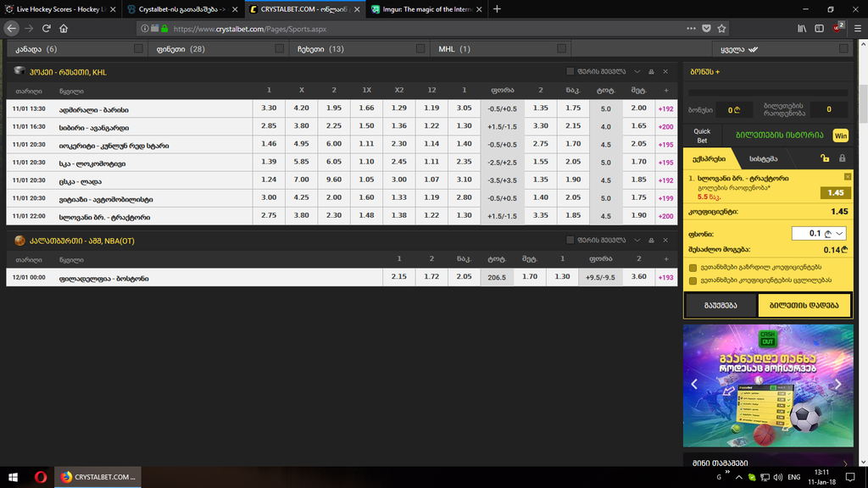Viewport: 868px width, 488px height.
Task: Open the Firefox hamburger menu
Action: click(x=858, y=28)
